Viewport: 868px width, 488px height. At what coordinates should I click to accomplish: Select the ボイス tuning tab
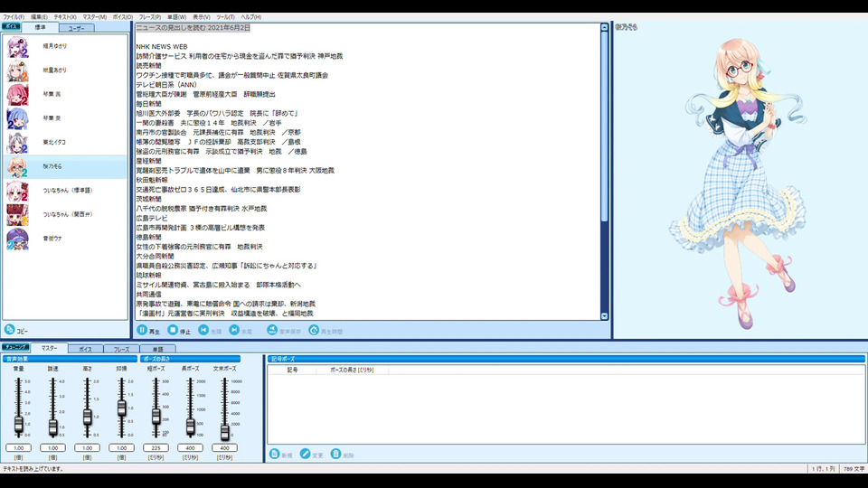point(85,349)
